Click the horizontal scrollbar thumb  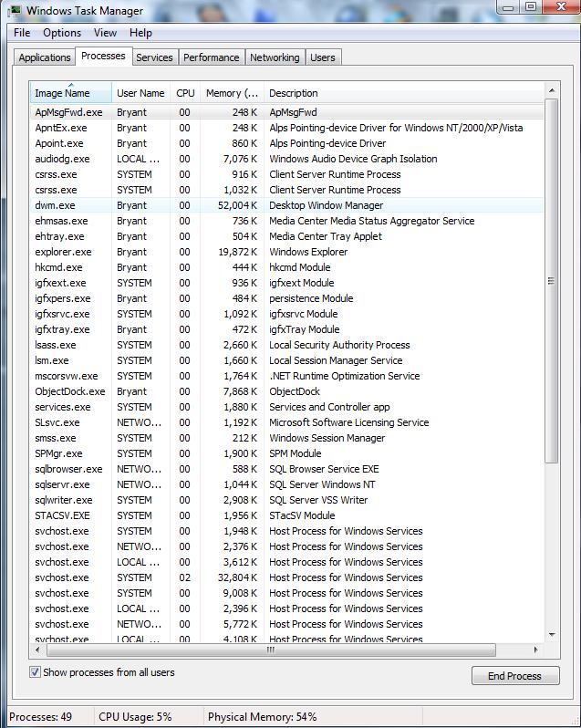point(271,650)
